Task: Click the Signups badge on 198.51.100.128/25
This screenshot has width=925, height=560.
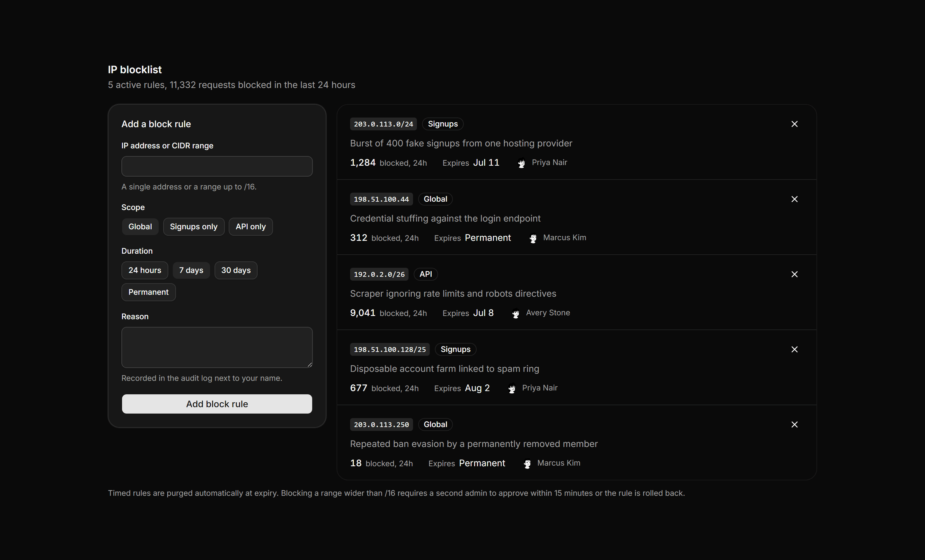Action: [455, 349]
